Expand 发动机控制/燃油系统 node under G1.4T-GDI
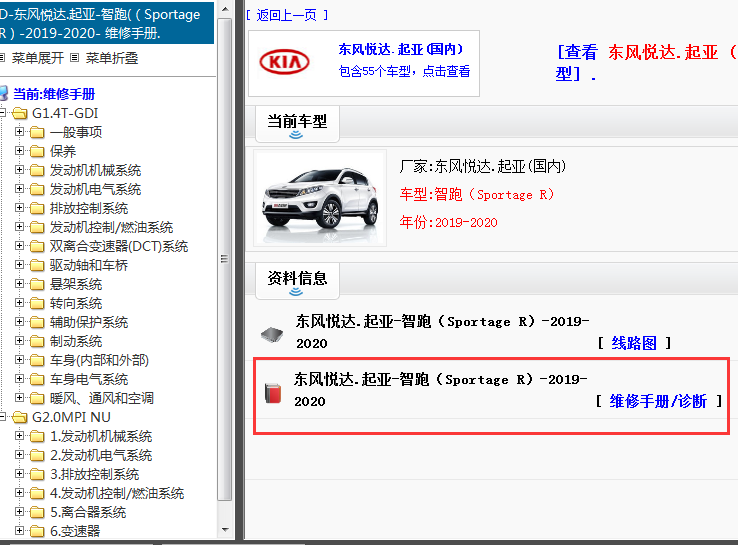Screen dimensions: 738x545 click(19, 227)
